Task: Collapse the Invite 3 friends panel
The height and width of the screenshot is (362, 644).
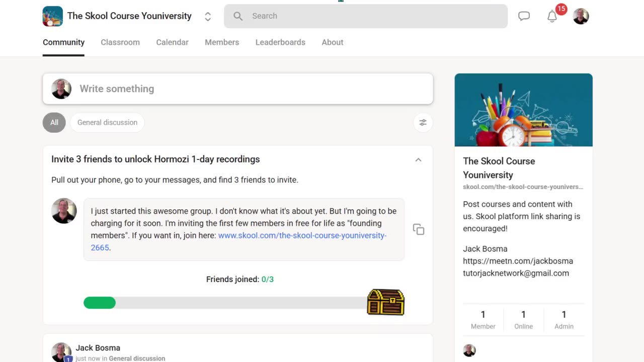Action: pyautogui.click(x=418, y=159)
